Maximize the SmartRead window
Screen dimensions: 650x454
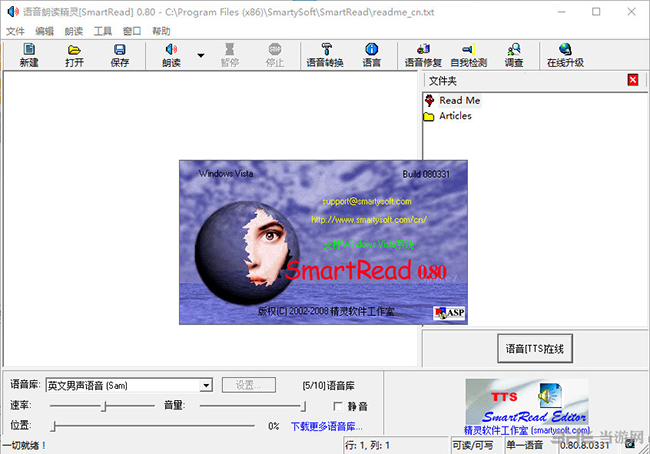pyautogui.click(x=596, y=12)
